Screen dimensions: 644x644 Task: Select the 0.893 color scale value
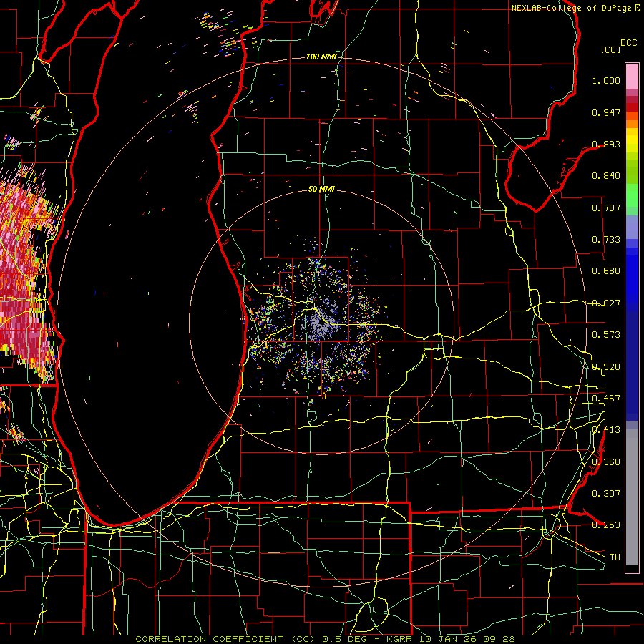click(x=606, y=144)
